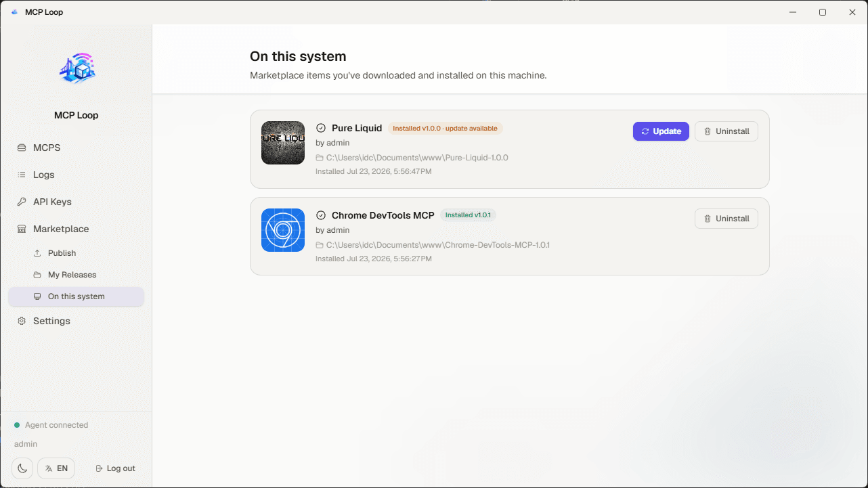Click the folder icon beside Pure-Liquid path

click(x=320, y=158)
